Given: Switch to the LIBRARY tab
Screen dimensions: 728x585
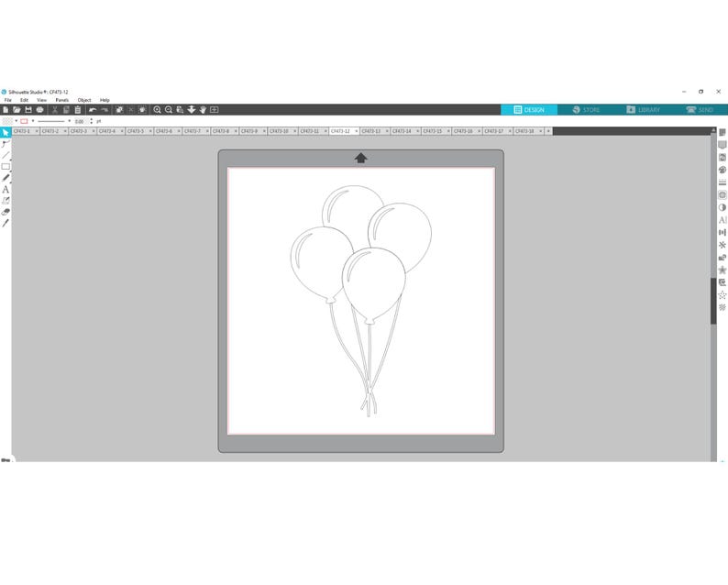Looking at the screenshot, I should pyautogui.click(x=643, y=110).
